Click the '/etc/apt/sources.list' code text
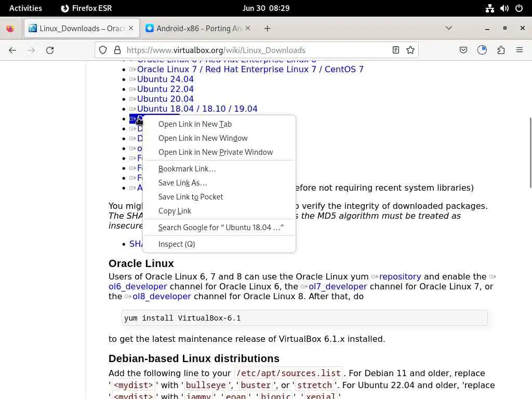The image size is (532, 399). tap(288, 373)
